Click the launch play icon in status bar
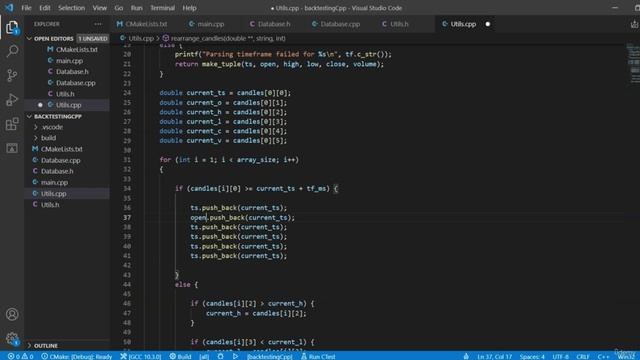 tap(236, 356)
